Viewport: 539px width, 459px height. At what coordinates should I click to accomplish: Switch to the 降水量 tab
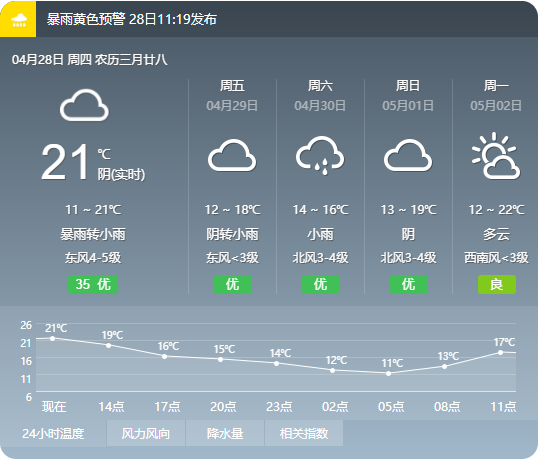[225, 433]
